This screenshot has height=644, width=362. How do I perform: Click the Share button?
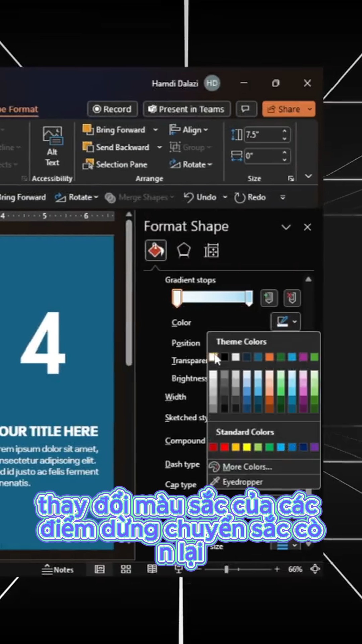[x=284, y=109]
